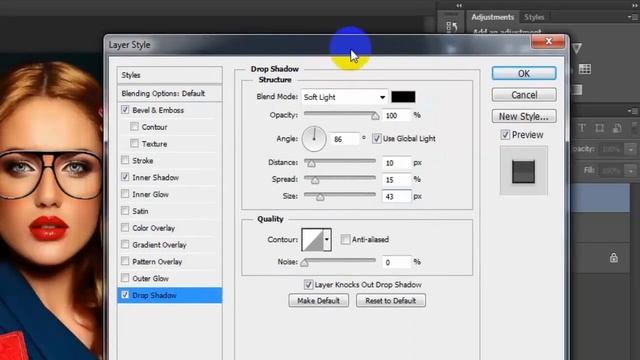Select Gradient Overlay settings row
Screen dimensions: 640x360
point(170,244)
